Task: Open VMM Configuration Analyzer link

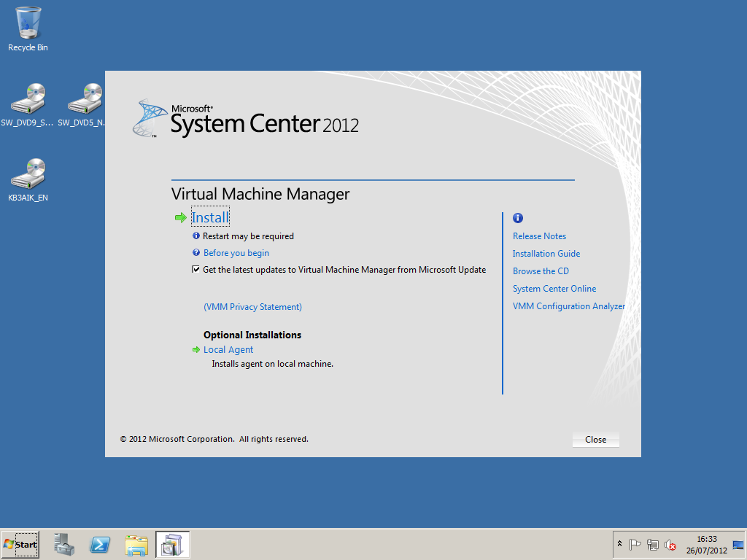Action: (x=569, y=306)
